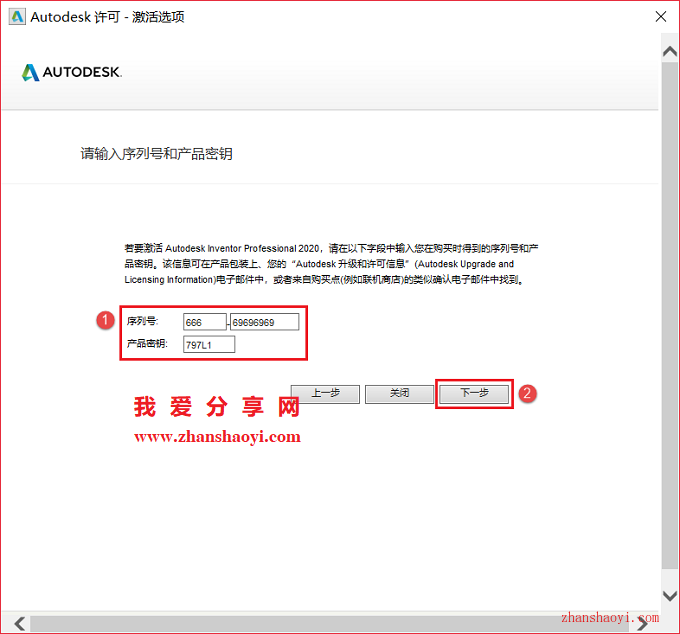
Task: Click the Autodesk logo in header
Action: click(x=72, y=72)
